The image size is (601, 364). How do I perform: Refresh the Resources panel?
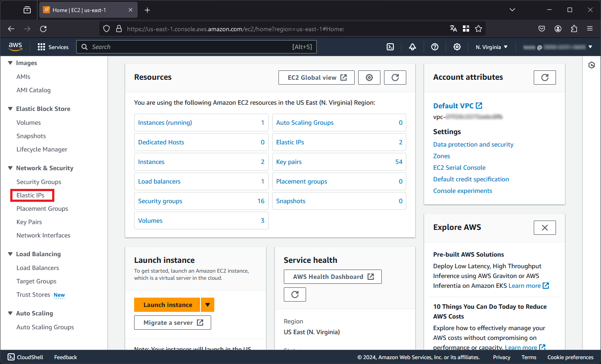click(x=395, y=78)
